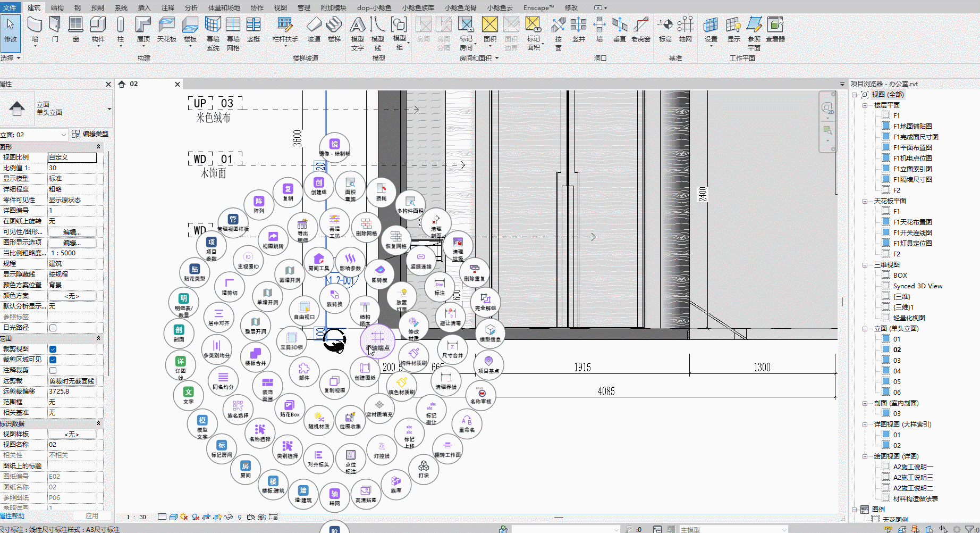Collapse the 标识数据 properties section
This screenshot has width=980, height=533.
[x=98, y=423]
